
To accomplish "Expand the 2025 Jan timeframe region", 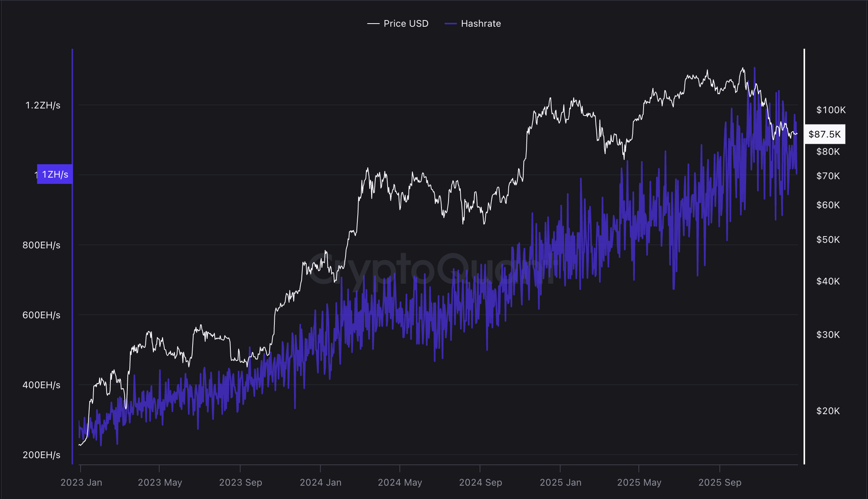I will coord(561,482).
